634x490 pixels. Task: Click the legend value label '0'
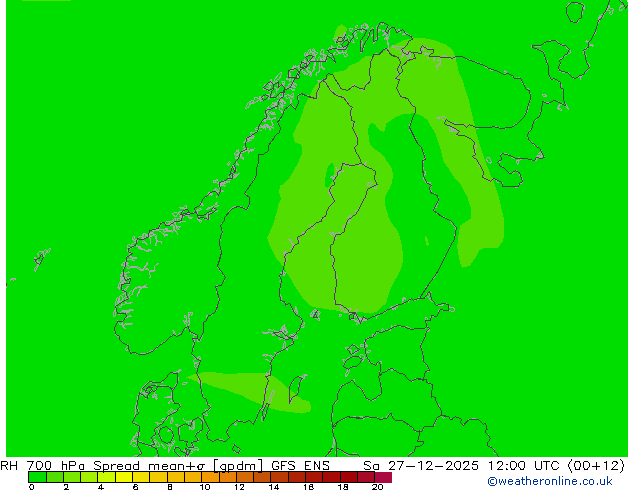32,487
